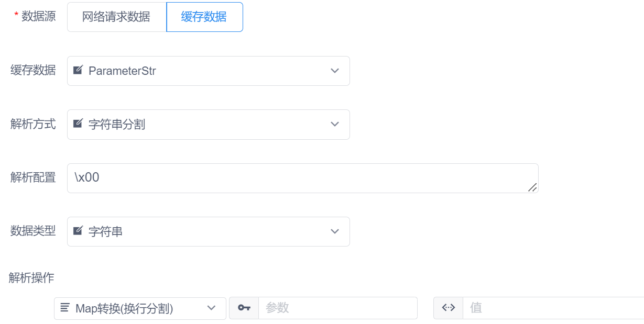Expand the 数据类型 dropdown chevron
Screen dimensions: 644x324
[335, 231]
